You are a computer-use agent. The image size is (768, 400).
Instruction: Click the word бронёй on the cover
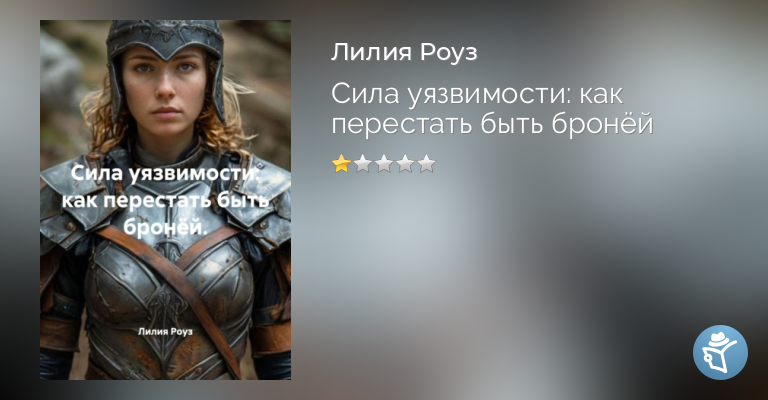pos(166,227)
